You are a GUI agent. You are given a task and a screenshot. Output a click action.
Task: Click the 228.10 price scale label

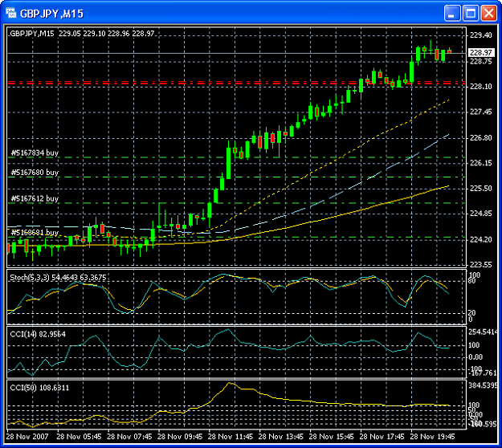(481, 87)
